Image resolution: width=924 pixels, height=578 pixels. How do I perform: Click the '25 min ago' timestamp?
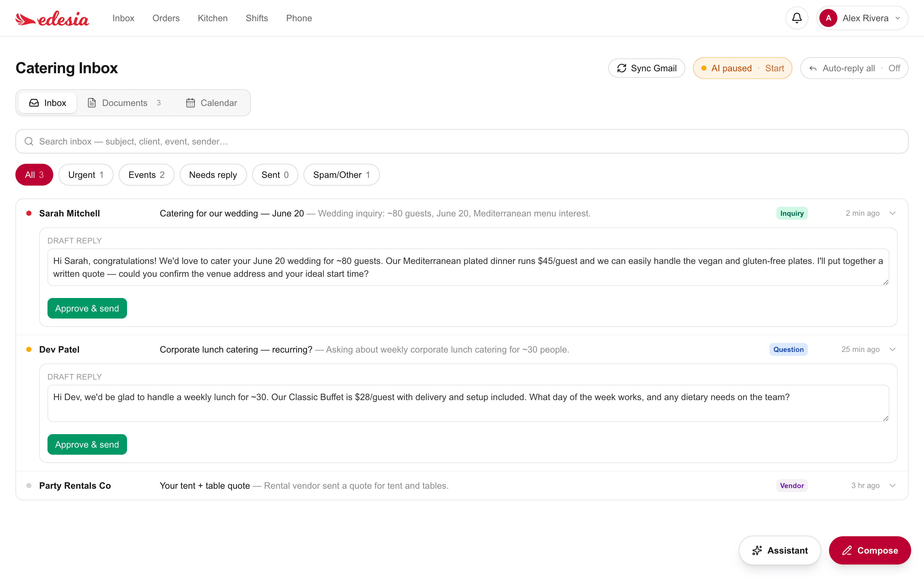click(x=860, y=349)
